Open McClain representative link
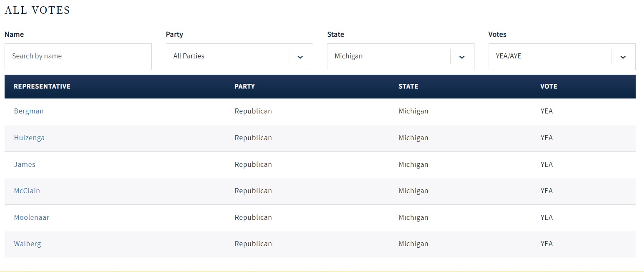 coord(27,191)
